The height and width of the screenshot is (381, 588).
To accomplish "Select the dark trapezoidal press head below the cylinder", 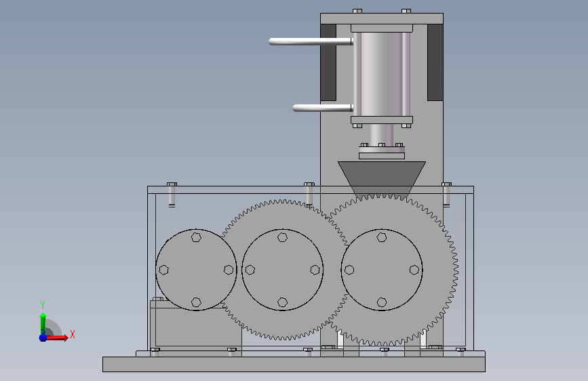I will coord(382,179).
